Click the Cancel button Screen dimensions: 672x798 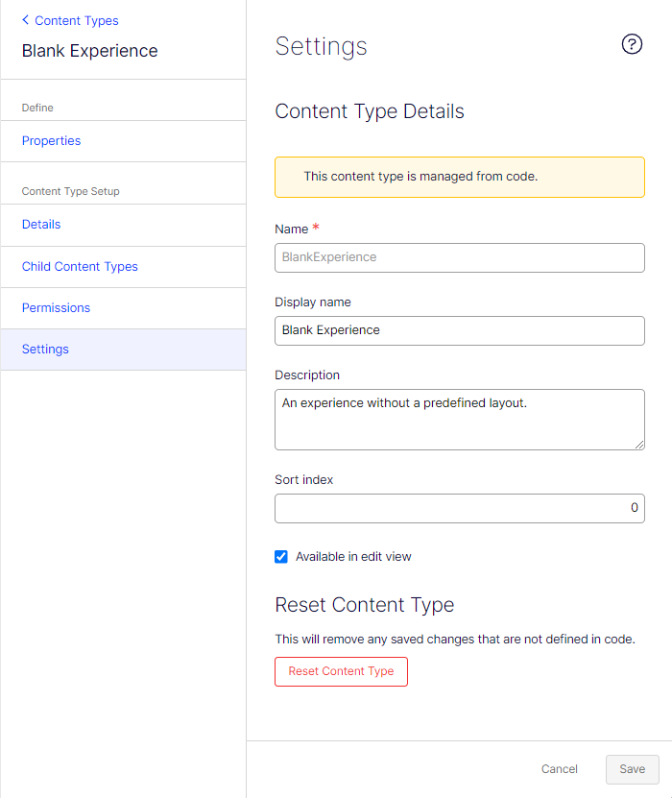(560, 769)
